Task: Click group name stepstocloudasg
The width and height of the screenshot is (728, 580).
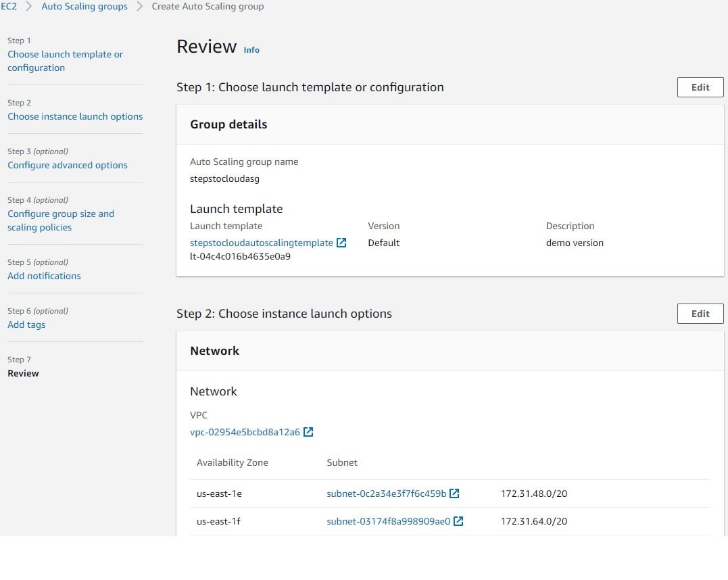Action: (224, 178)
